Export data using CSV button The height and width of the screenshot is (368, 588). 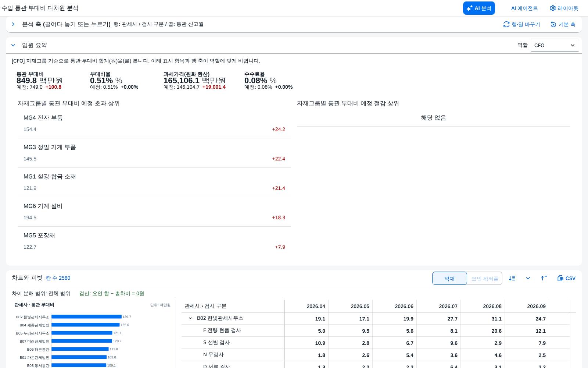pos(567,278)
